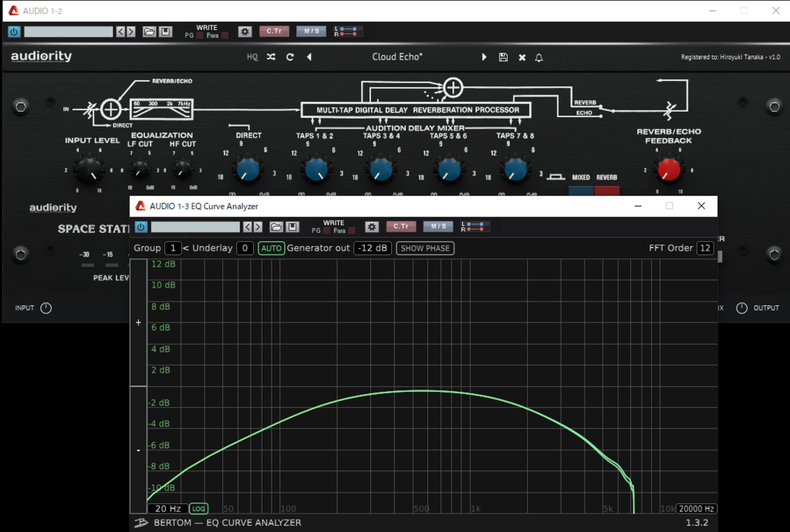The height and width of the screenshot is (532, 790).
Task: Randomize preset with shuffle icon
Action: (271, 57)
